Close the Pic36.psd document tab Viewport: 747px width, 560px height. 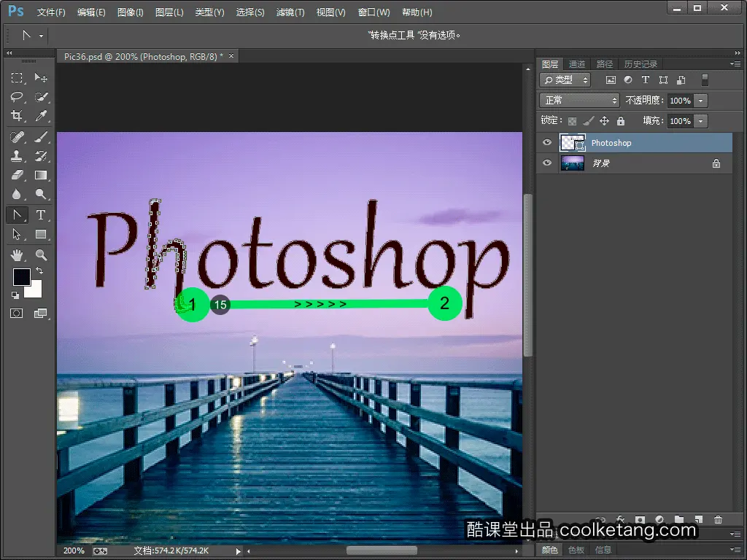tap(231, 56)
